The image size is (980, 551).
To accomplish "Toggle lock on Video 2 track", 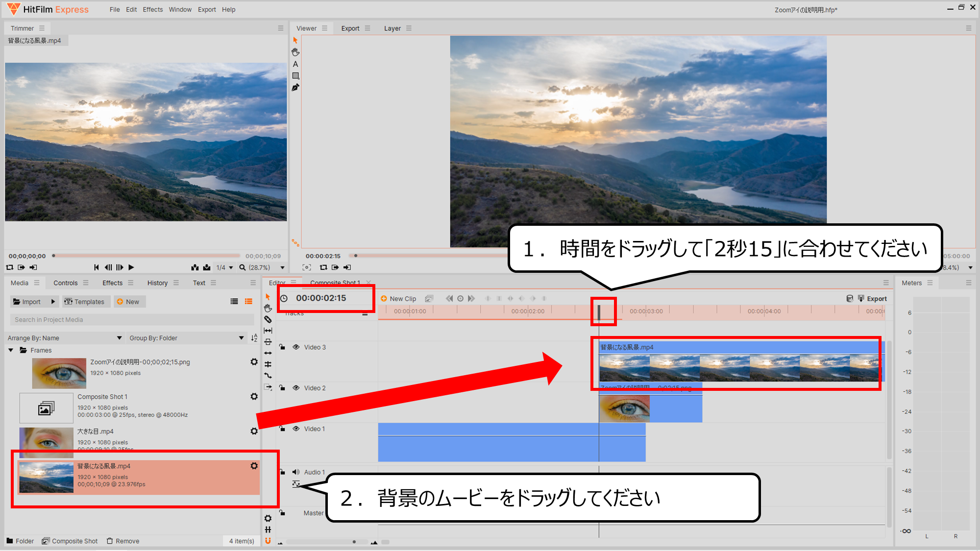I will tap(282, 388).
